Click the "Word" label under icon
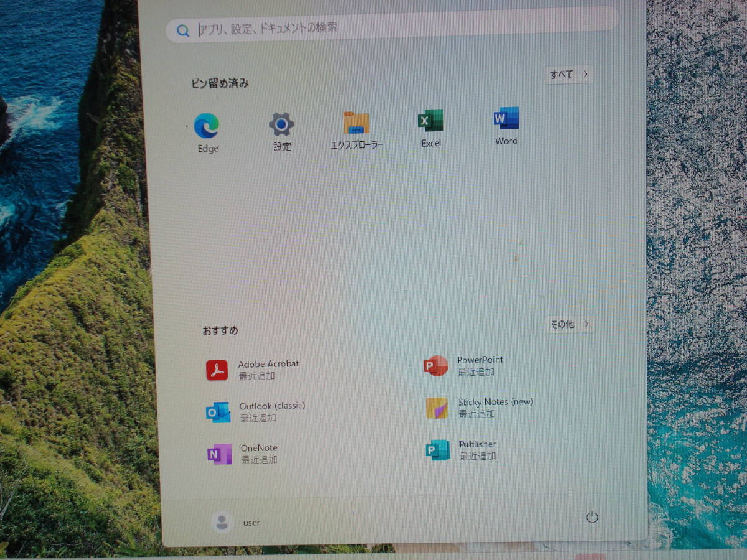This screenshot has height=560, width=747. (506, 141)
